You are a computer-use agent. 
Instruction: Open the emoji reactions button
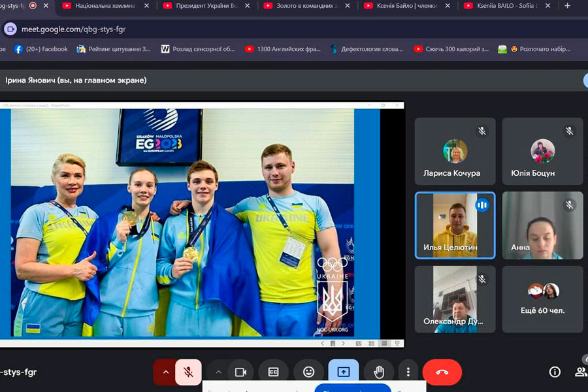[x=308, y=372]
